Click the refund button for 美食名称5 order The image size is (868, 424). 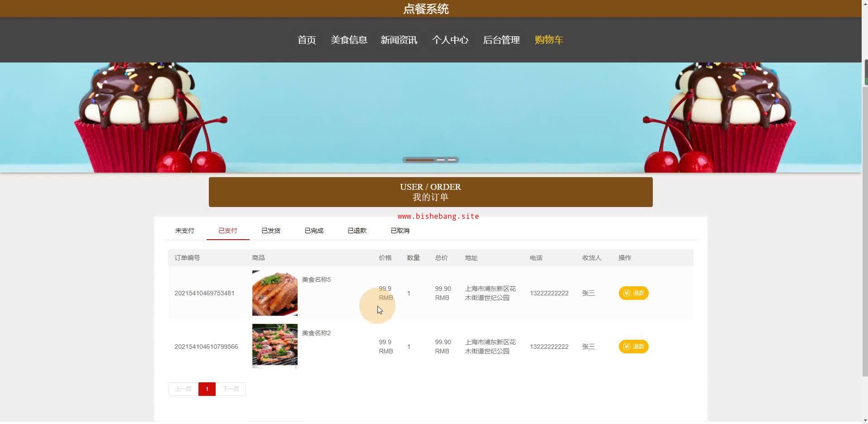coord(633,293)
